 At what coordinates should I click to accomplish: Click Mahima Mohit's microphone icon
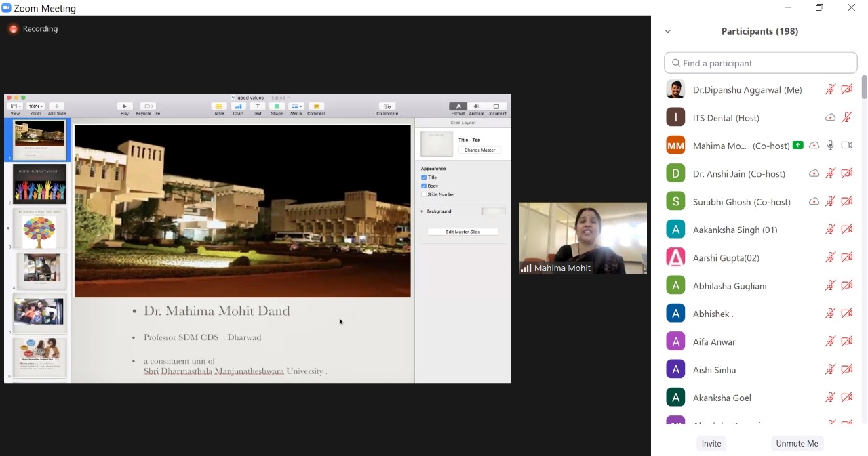point(830,145)
